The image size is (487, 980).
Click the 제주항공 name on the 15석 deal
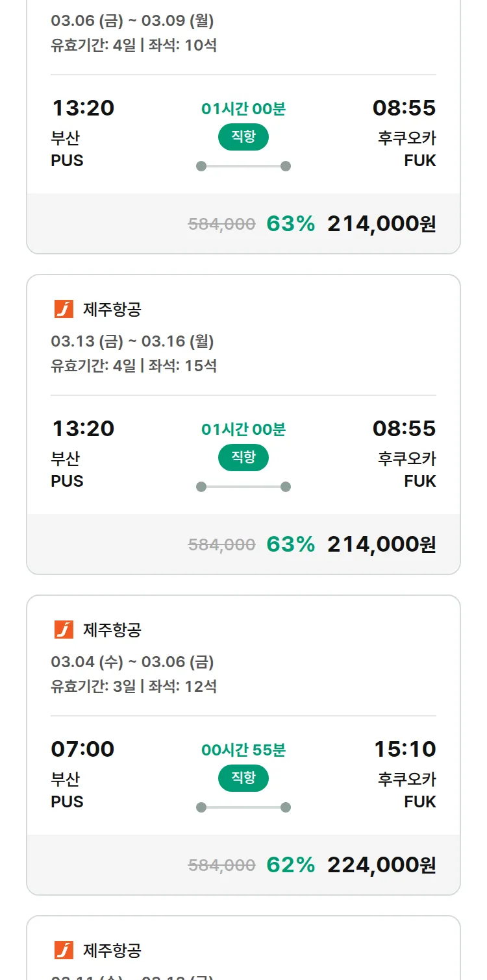click(x=112, y=310)
